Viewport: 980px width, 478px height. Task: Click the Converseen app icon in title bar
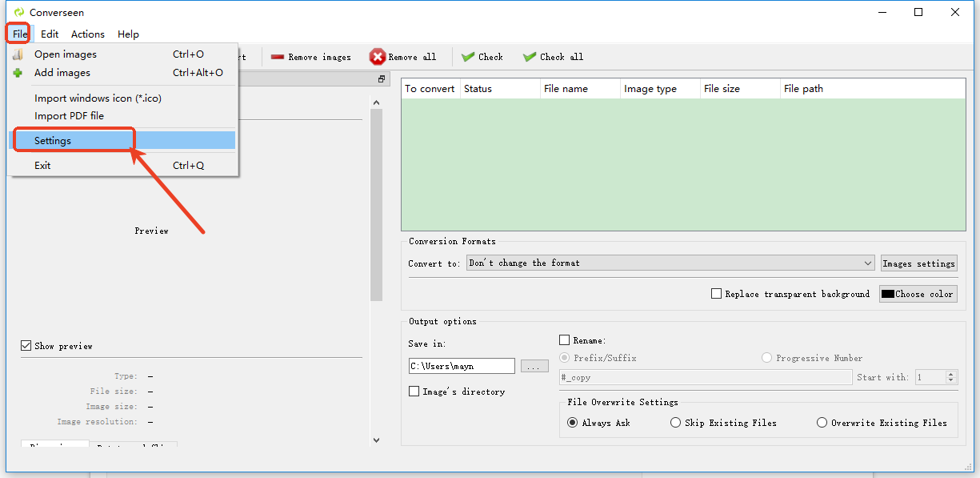[19, 13]
